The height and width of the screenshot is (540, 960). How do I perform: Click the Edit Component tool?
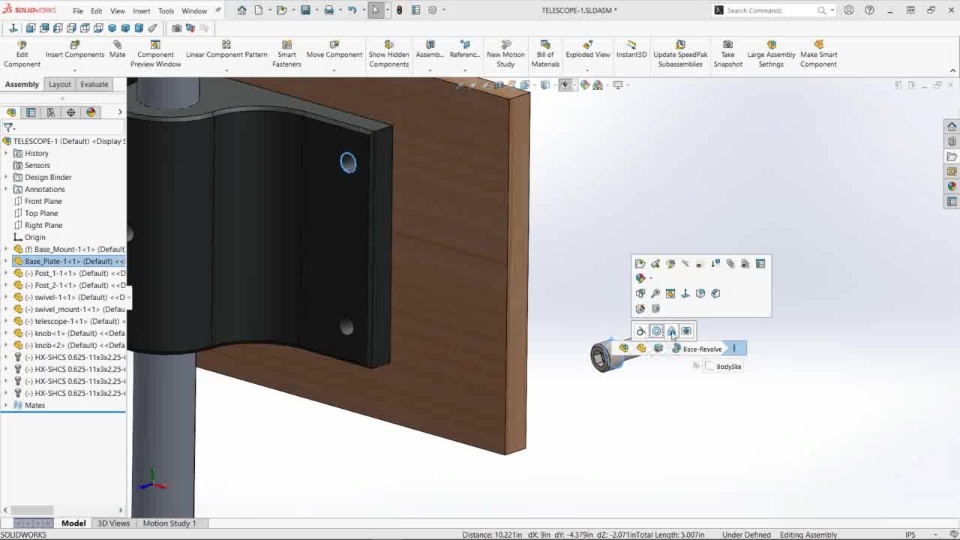click(x=22, y=54)
